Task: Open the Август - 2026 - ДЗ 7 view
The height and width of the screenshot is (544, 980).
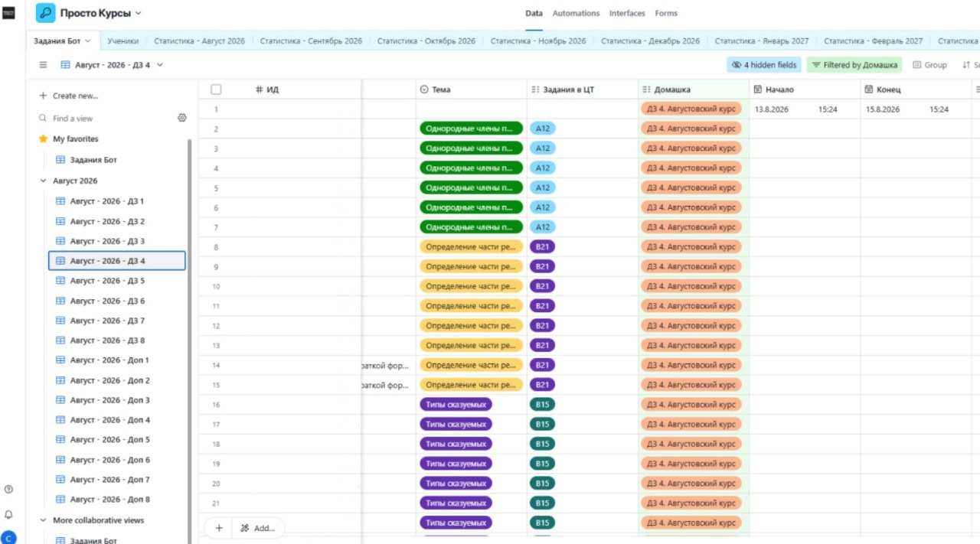Action: [116, 321]
